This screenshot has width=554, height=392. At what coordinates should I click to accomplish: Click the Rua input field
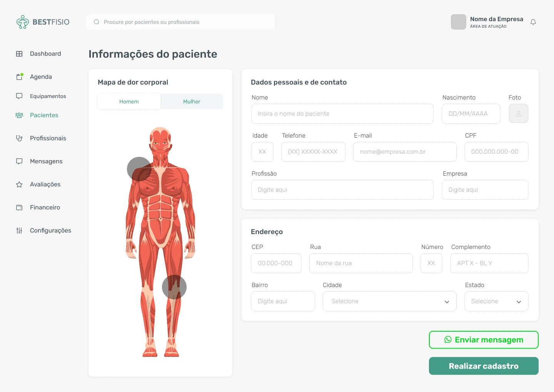tap(361, 263)
